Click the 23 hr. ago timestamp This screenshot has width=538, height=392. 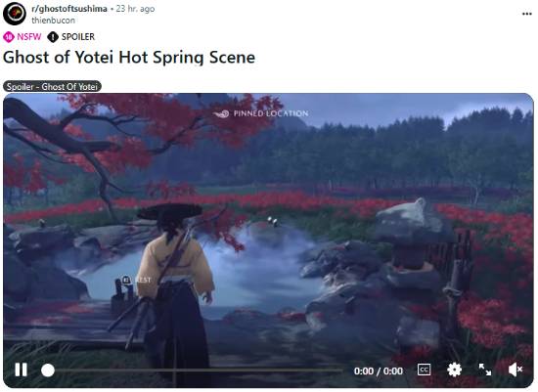[x=135, y=9]
